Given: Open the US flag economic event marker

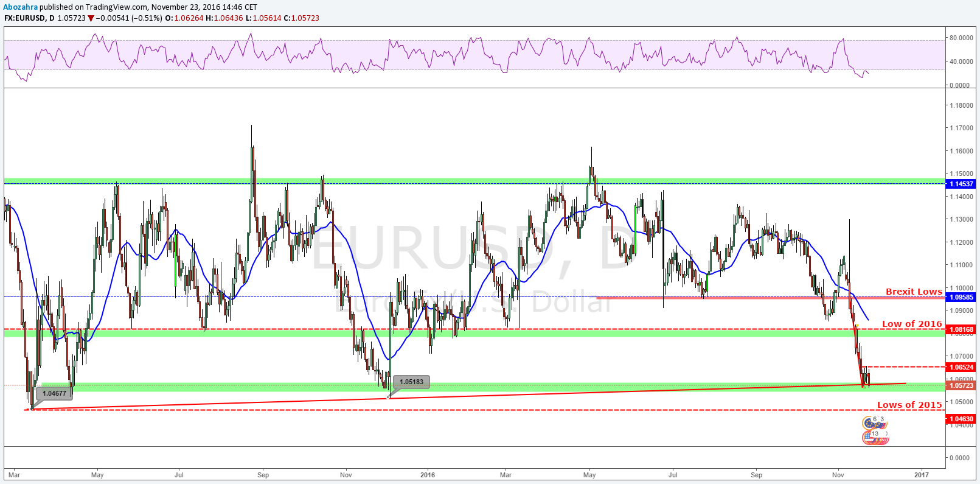Looking at the screenshot, I should pyautogui.click(x=870, y=437).
